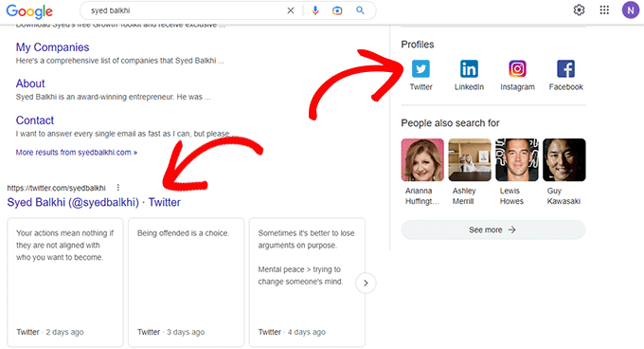The image size is (644, 349).
Task: Open the Google apps grid icon
Action: (604, 9)
